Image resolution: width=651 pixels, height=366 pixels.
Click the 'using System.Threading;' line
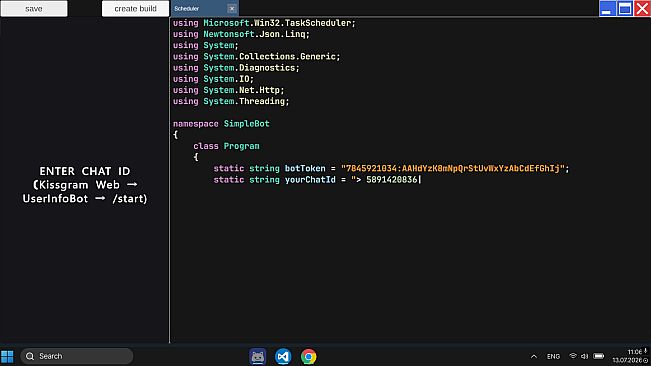pos(231,102)
